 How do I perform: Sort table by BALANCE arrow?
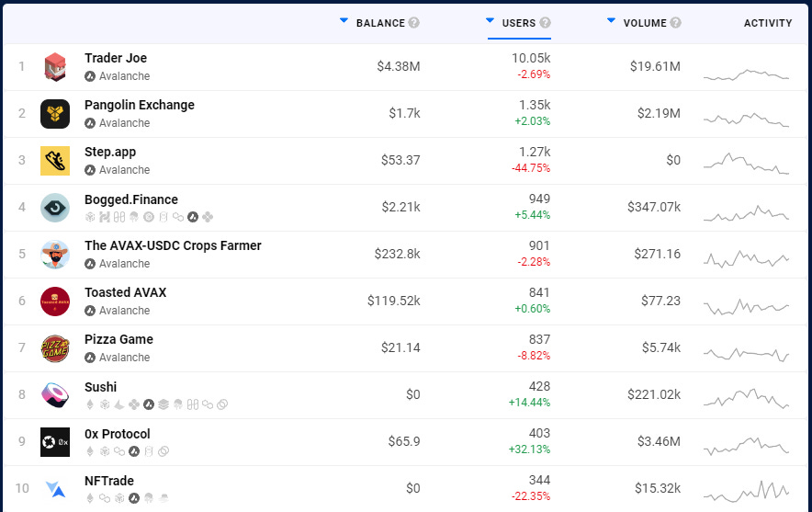[x=344, y=21]
